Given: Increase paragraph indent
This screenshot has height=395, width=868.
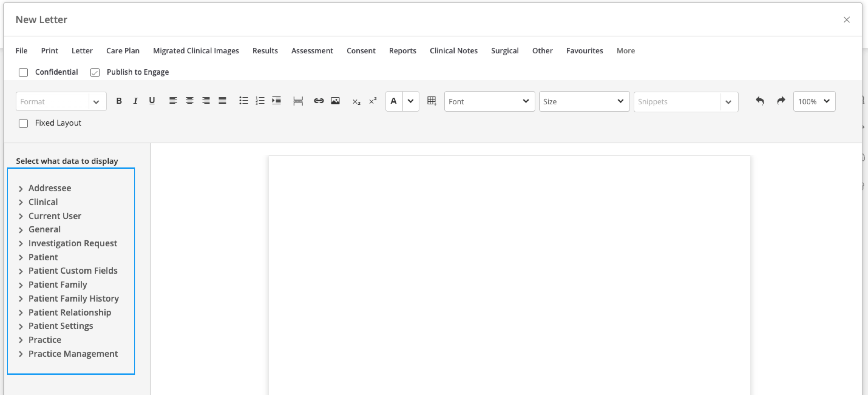Looking at the screenshot, I should [x=276, y=101].
